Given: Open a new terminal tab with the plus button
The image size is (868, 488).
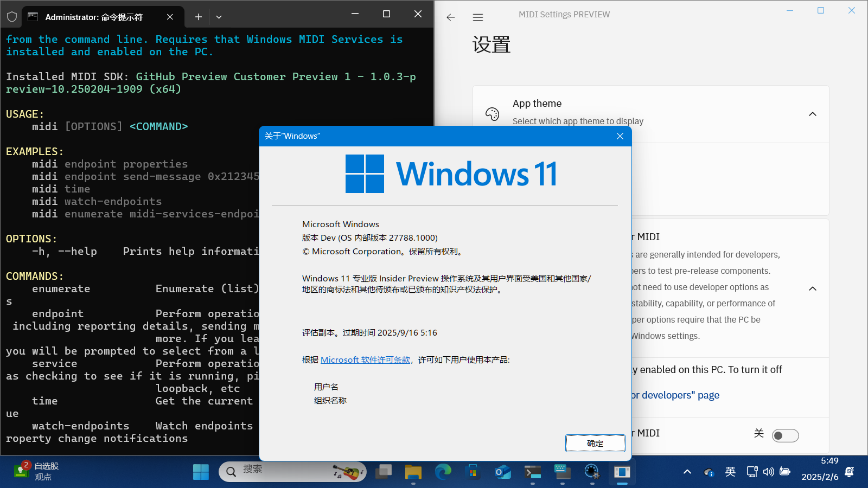Looking at the screenshot, I should point(199,17).
